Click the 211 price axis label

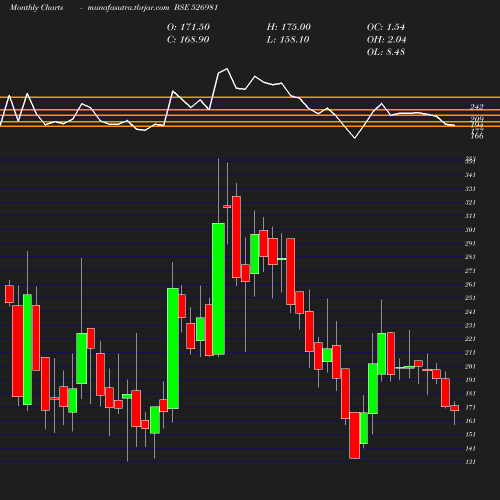coord(470,353)
